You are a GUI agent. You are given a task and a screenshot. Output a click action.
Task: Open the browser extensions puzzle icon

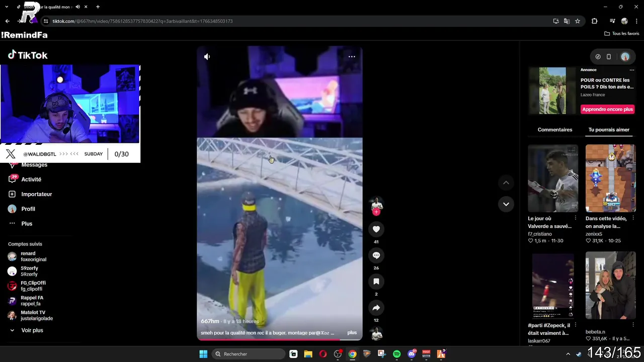tap(594, 21)
